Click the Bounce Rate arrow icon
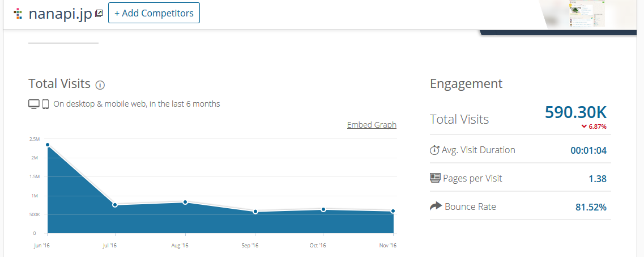The width and height of the screenshot is (644, 257). pyautogui.click(x=436, y=207)
